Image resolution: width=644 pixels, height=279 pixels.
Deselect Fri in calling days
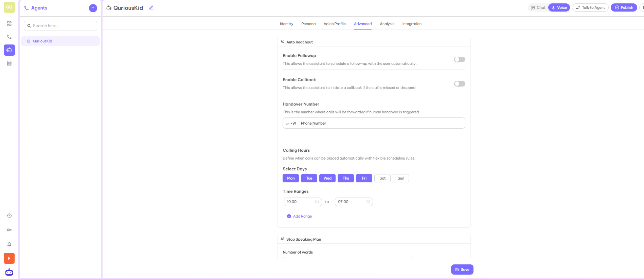(x=364, y=178)
